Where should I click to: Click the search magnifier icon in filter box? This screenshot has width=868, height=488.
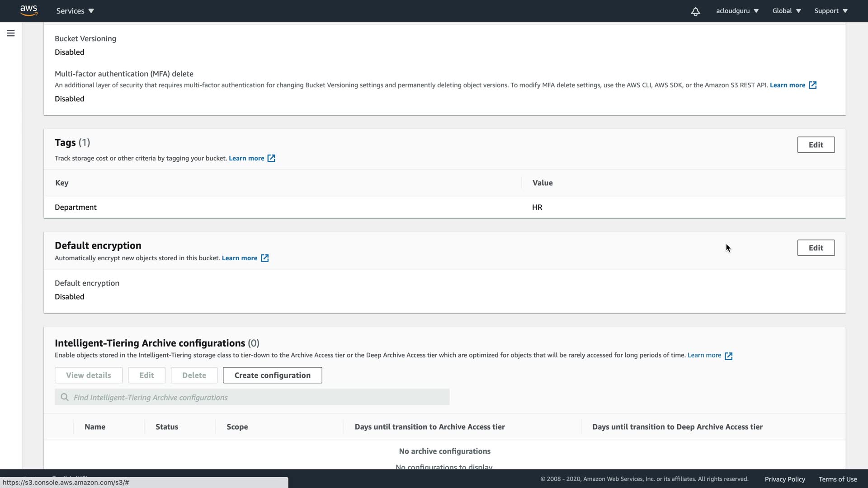[x=65, y=397]
